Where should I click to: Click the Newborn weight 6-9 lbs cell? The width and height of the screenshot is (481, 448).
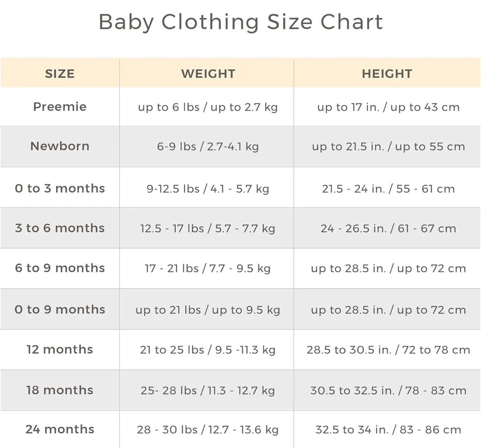tap(208, 147)
